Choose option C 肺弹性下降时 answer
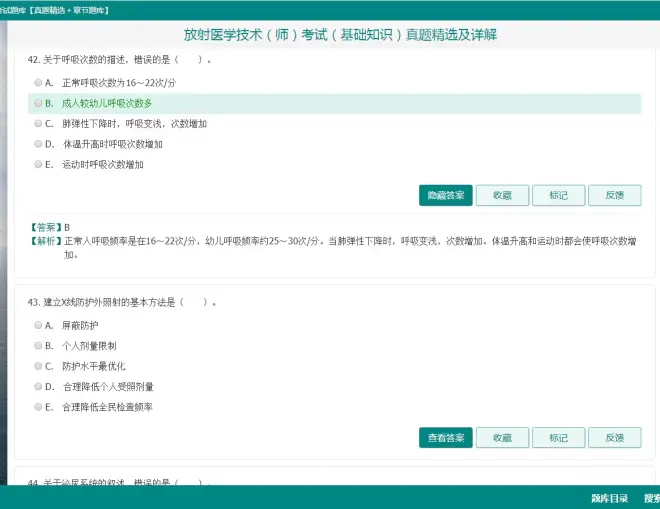This screenshot has height=509, width=660. click(x=38, y=124)
